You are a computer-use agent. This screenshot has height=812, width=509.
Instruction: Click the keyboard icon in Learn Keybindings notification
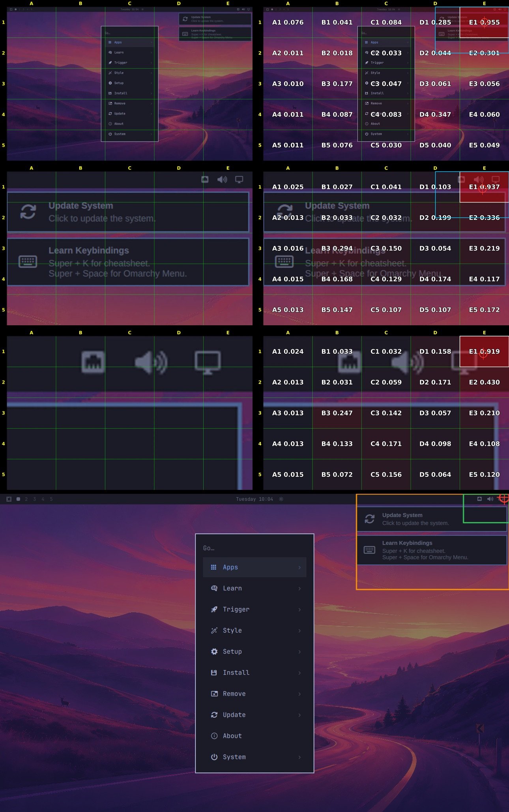coord(369,550)
